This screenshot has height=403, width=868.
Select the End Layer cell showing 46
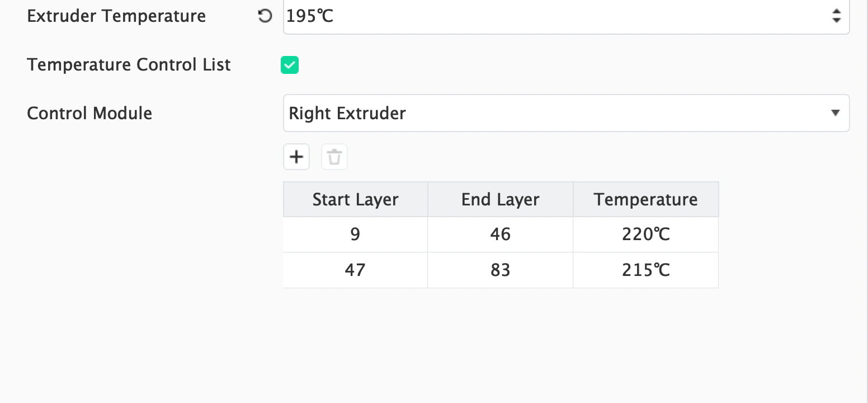(500, 234)
